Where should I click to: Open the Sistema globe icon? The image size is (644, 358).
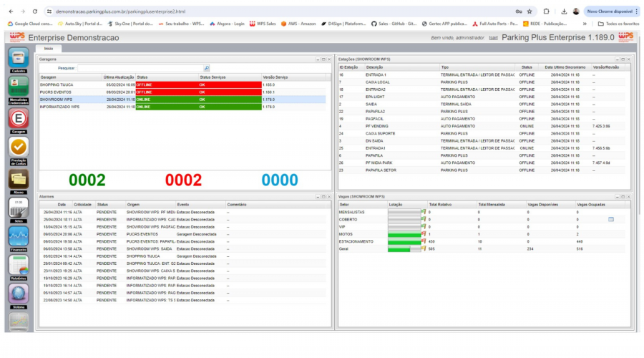coord(19,294)
